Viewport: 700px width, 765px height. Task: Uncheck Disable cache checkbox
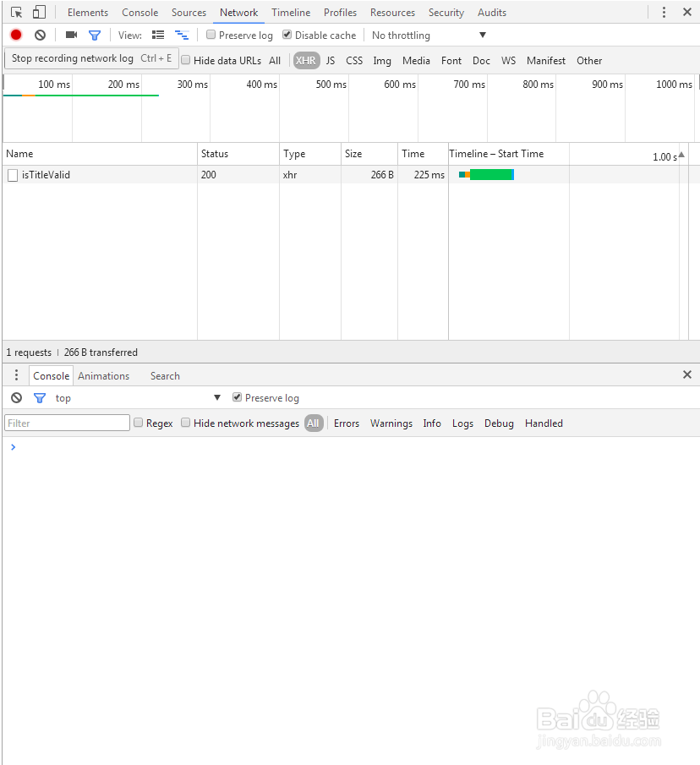tap(287, 35)
